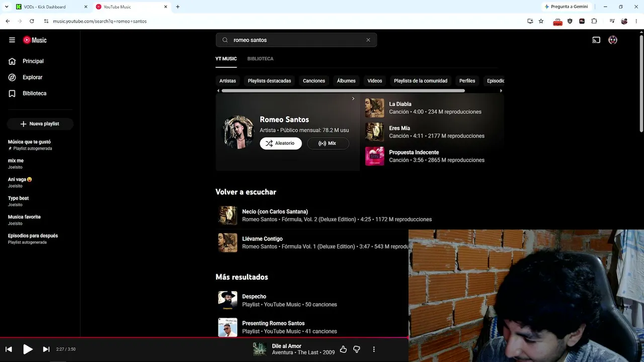Select the song title Propuesta Indecente

414,152
